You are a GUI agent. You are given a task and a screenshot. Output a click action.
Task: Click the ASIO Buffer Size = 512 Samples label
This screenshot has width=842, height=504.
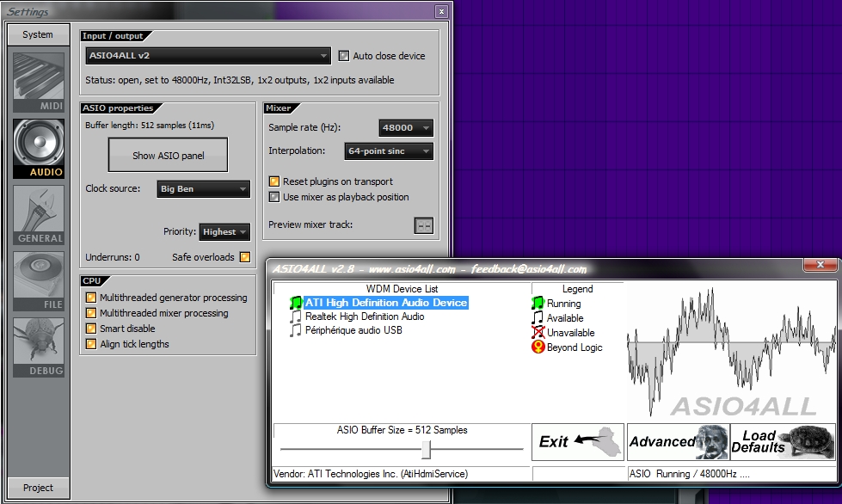pos(403,430)
